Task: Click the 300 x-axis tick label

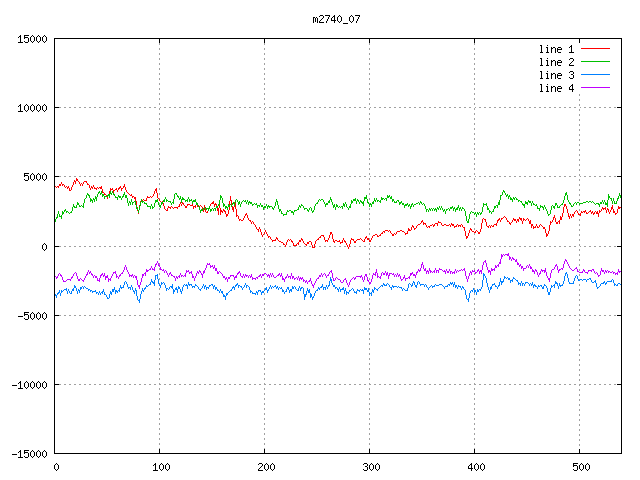Action: [x=370, y=467]
